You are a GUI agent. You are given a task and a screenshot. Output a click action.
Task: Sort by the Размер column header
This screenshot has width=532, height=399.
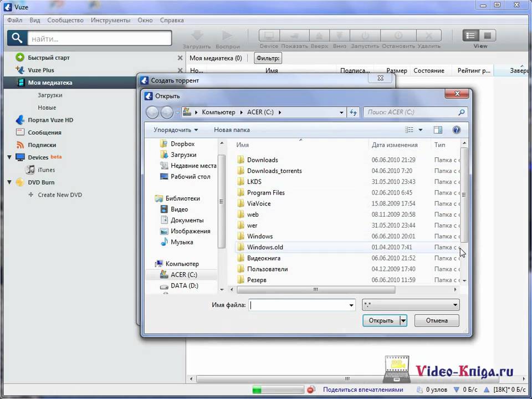pyautogui.click(x=397, y=70)
